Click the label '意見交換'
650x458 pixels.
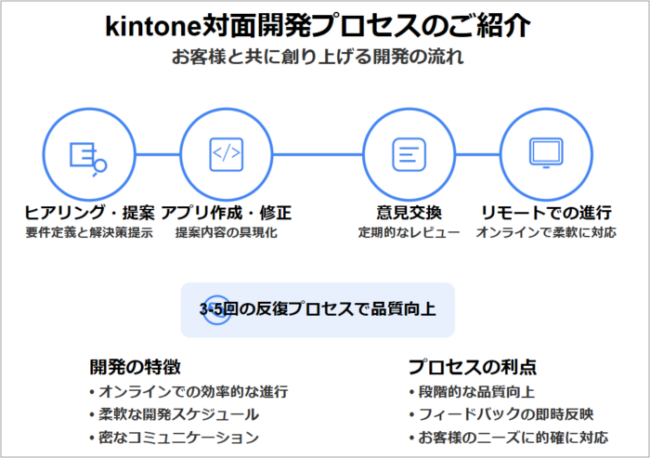[x=409, y=213]
